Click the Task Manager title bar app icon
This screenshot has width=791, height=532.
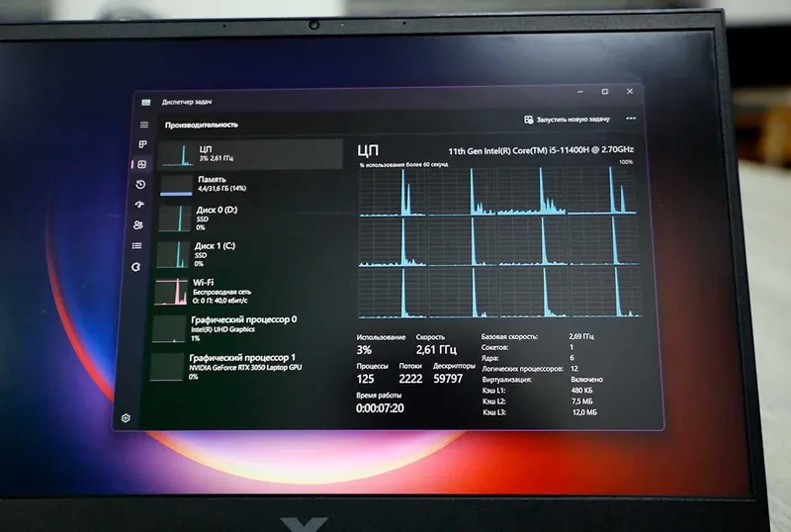pyautogui.click(x=146, y=103)
